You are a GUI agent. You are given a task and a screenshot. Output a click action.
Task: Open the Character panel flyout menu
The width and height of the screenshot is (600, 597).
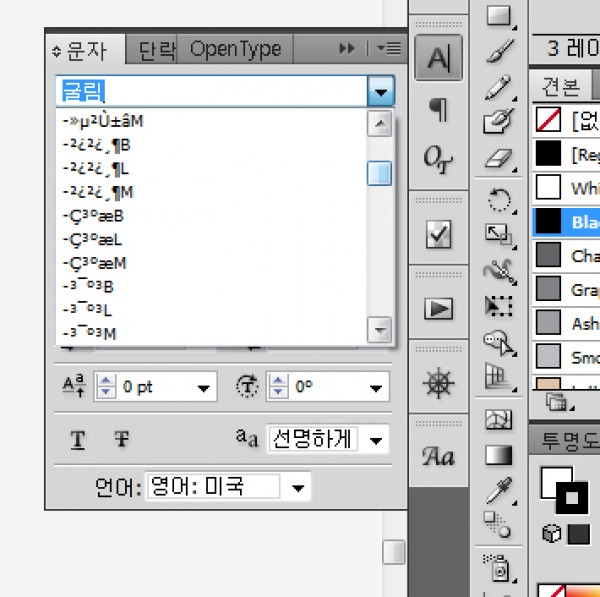(389, 49)
